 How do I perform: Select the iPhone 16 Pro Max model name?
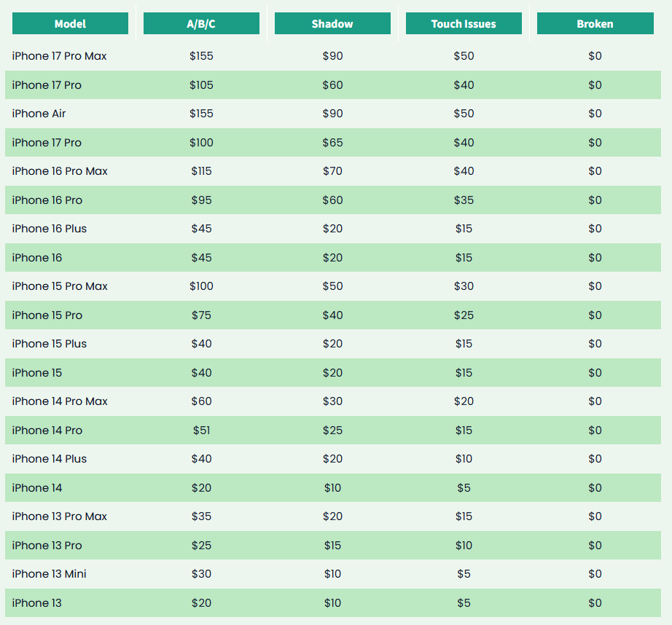pos(60,171)
